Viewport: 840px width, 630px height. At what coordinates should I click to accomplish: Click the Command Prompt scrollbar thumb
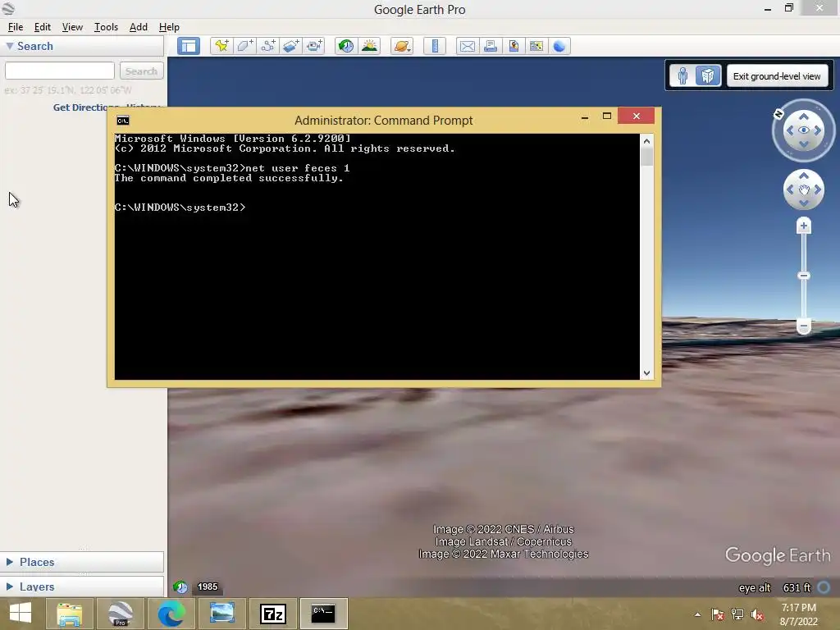click(x=646, y=157)
